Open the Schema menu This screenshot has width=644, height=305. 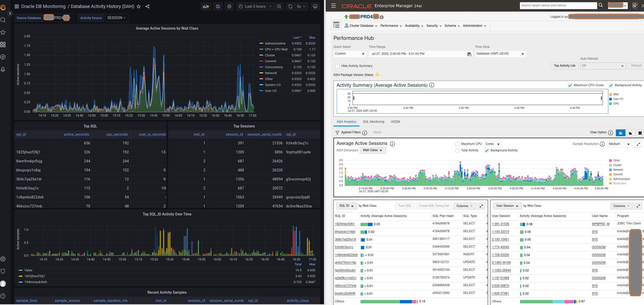452,26
